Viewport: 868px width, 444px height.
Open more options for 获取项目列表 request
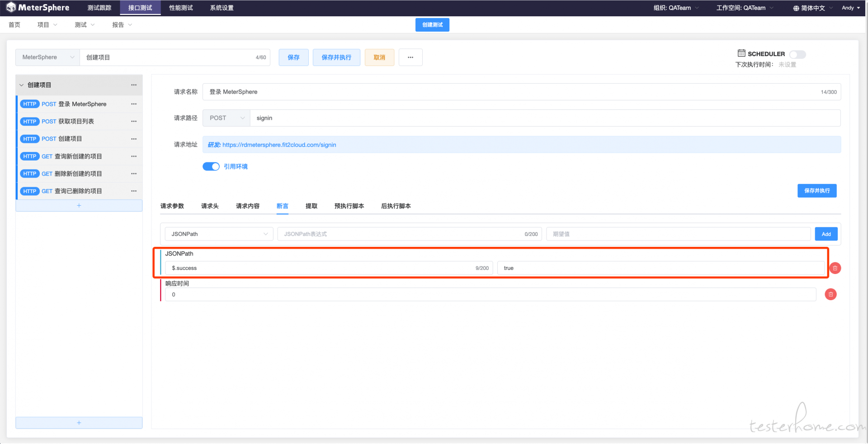134,121
